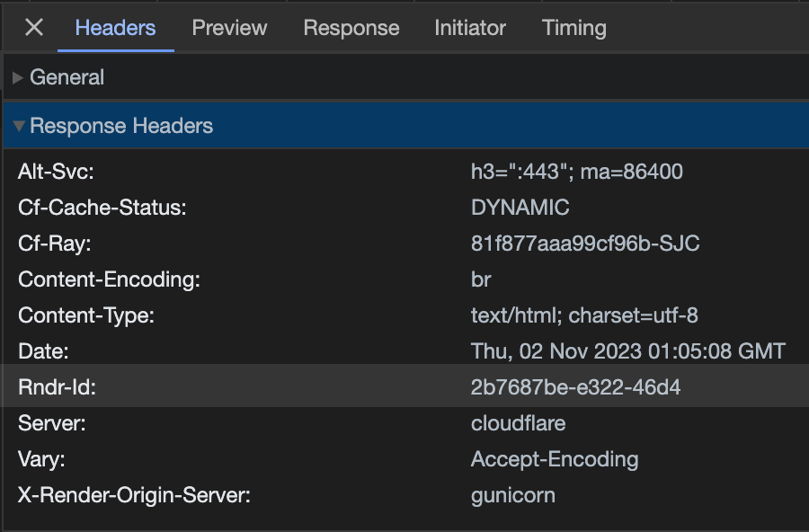
Task: Select the Cf-Ray header row
Action: point(404,244)
